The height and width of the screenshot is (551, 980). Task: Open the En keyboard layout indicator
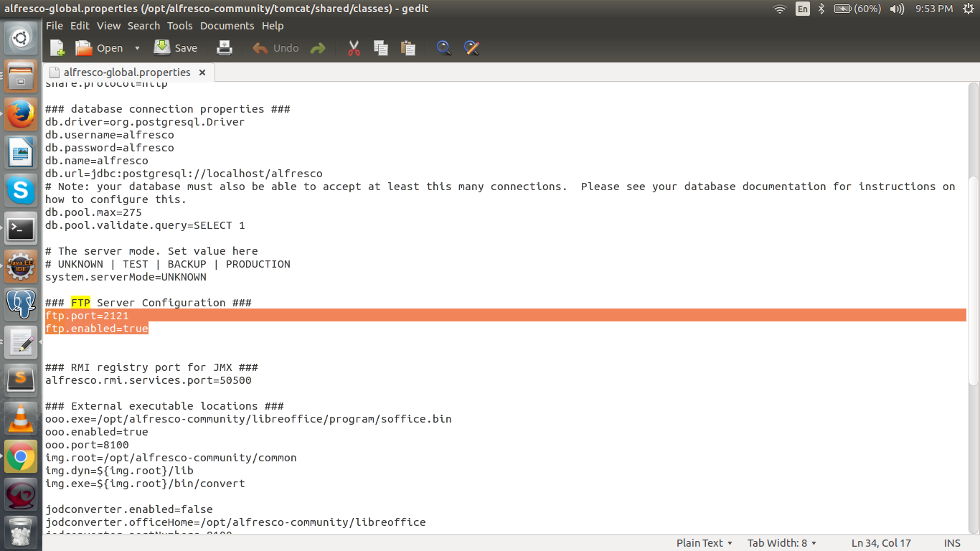pyautogui.click(x=803, y=9)
